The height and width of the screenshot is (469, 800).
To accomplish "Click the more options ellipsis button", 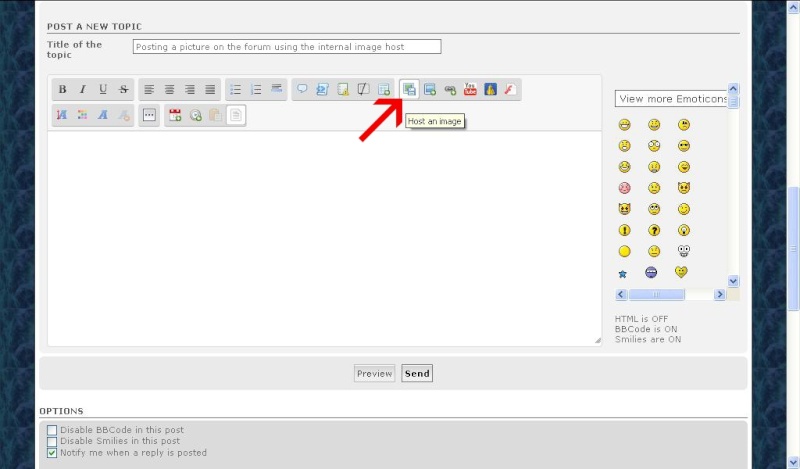I will point(149,115).
